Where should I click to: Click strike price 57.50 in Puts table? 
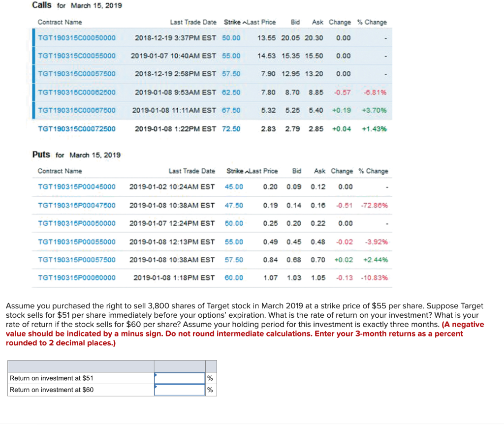point(233,260)
